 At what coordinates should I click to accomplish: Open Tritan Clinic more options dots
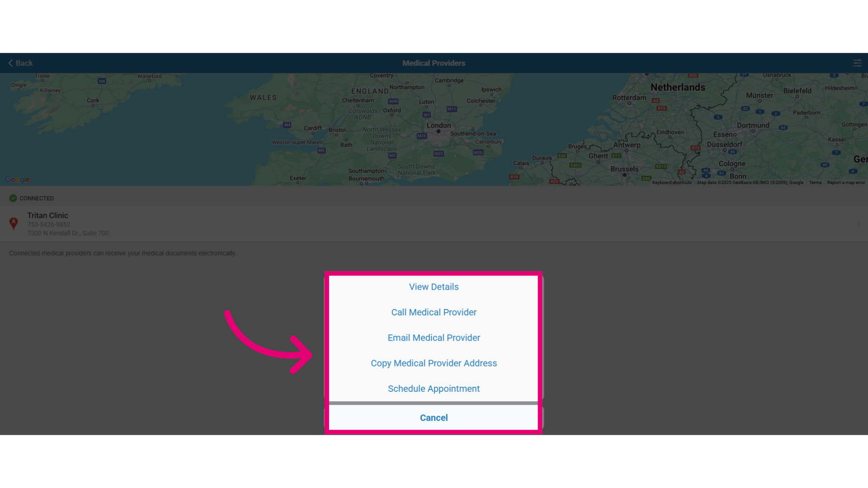(x=859, y=224)
